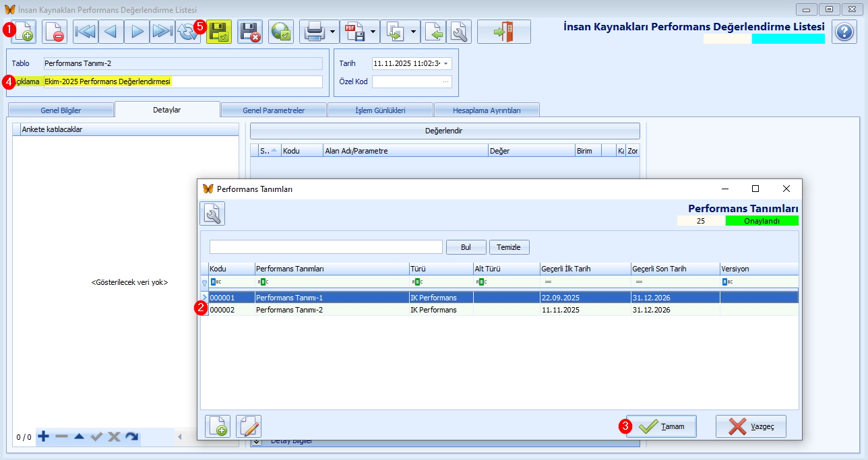
Task: Switch to the Genel Bilgiler tab
Action: (61, 110)
